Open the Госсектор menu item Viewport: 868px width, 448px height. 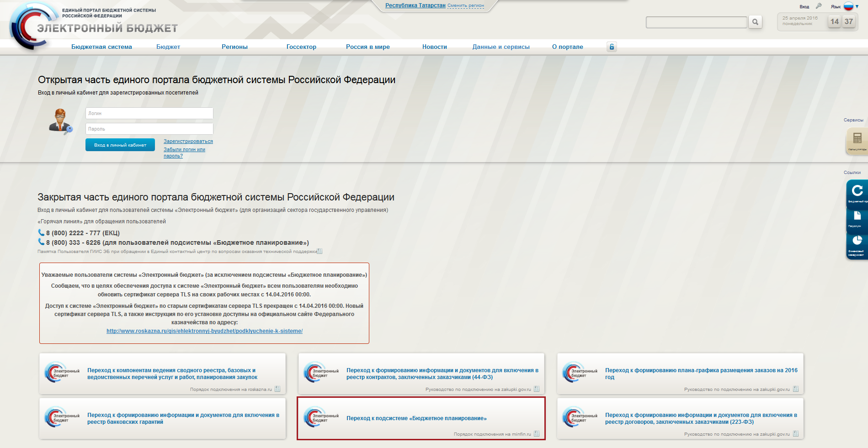(x=301, y=47)
